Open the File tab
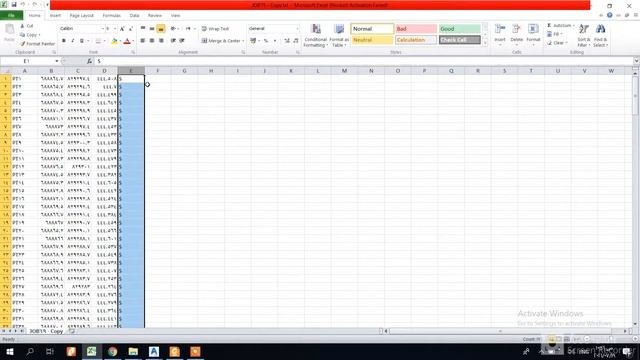 tap(11, 16)
